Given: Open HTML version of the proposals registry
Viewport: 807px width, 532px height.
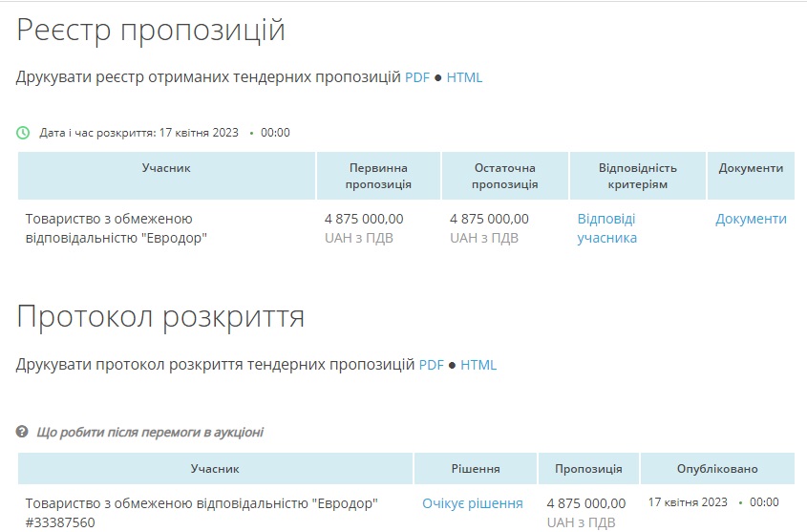Looking at the screenshot, I should [464, 77].
